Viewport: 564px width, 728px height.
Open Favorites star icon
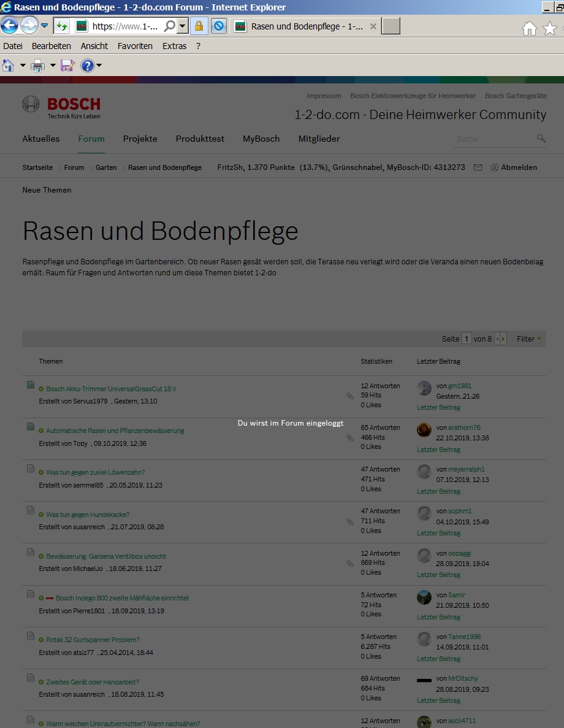[x=550, y=28]
